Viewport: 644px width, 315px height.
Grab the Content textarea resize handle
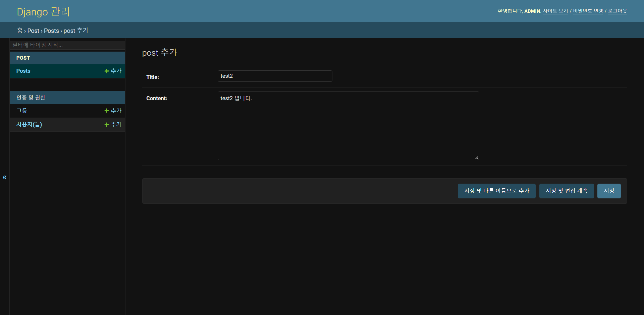pos(477,158)
